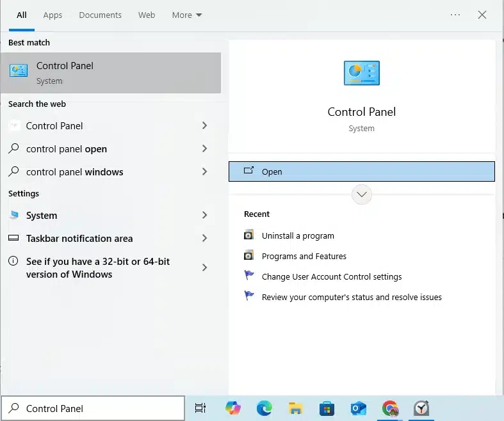Open File Explorer from the taskbar
504x421 pixels.
coord(295,408)
